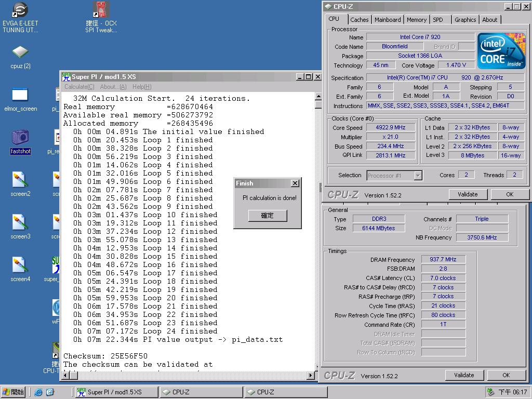The image size is (532, 399).
Task: Select the CPU tab in CPU-Z
Action: click(334, 19)
